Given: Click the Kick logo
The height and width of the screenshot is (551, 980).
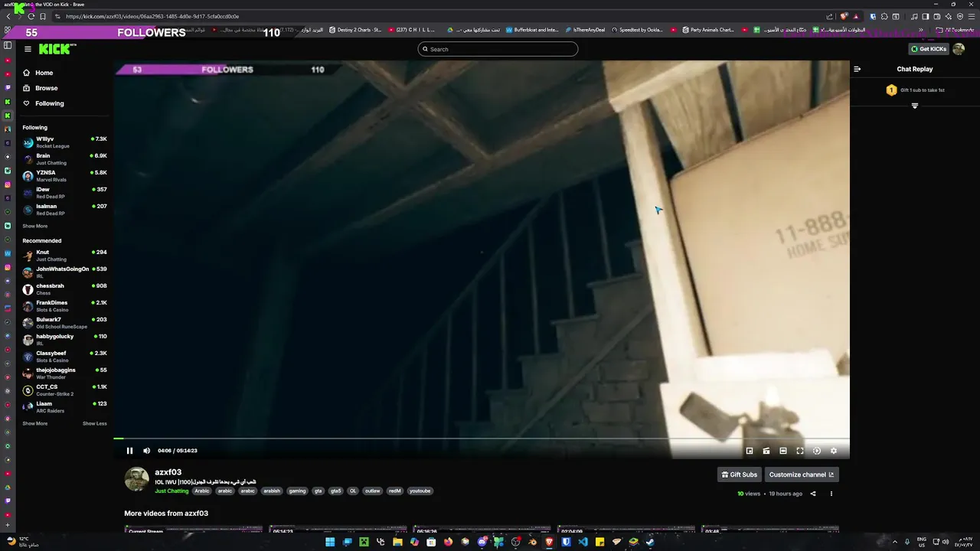Looking at the screenshot, I should 57,49.
